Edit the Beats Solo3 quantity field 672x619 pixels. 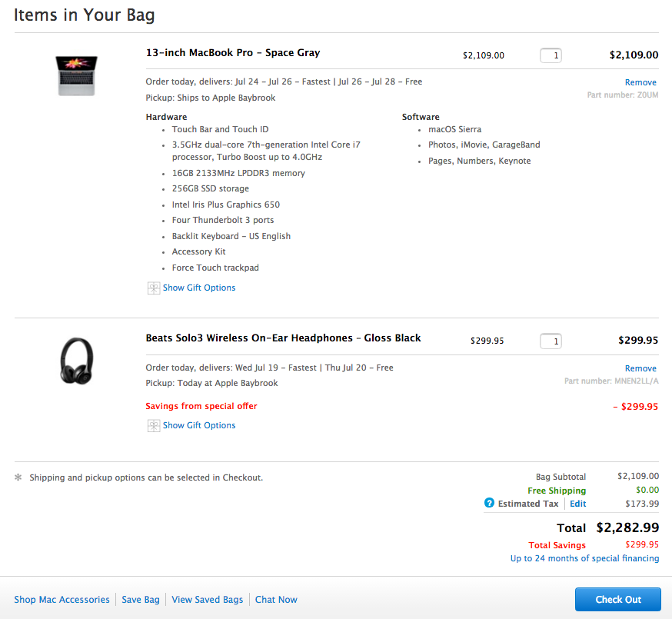pyautogui.click(x=551, y=341)
